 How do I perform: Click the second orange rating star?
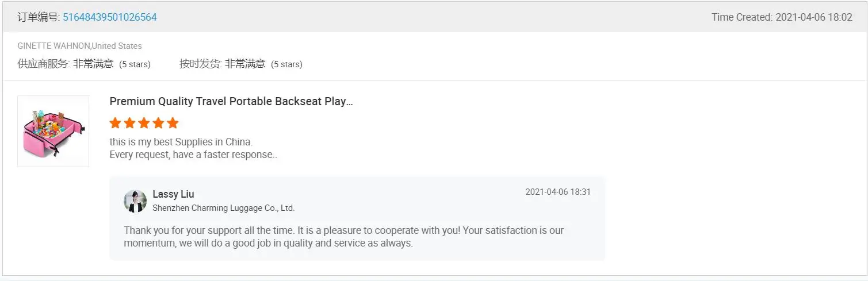129,123
